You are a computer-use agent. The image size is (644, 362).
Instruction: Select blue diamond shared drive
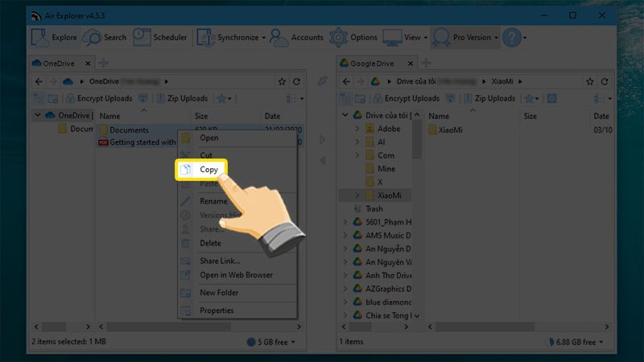coord(382,302)
